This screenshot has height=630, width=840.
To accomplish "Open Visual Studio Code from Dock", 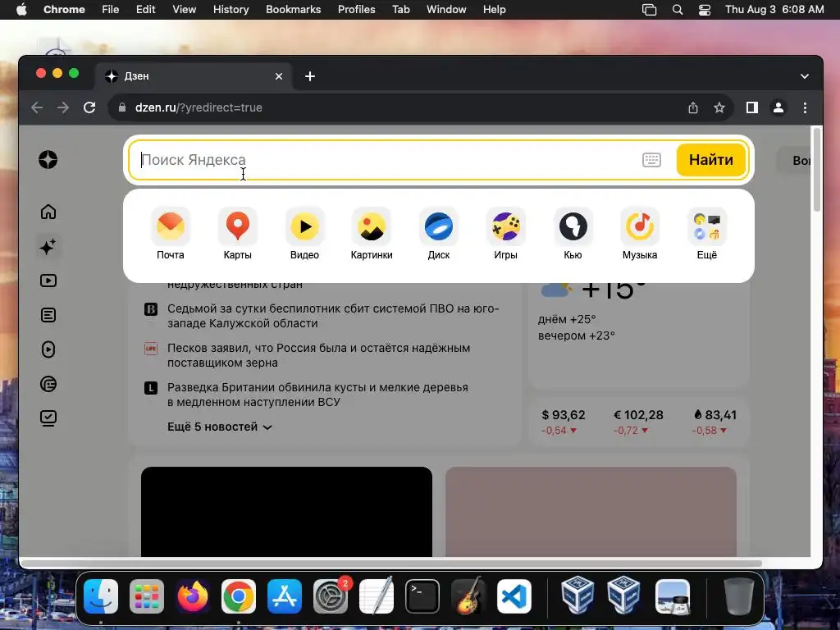I will tap(514, 596).
